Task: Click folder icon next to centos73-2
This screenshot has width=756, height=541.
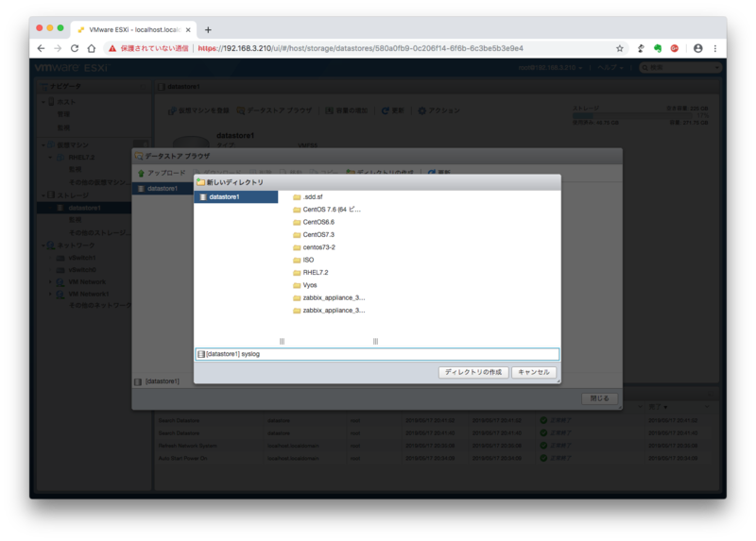Action: (297, 247)
